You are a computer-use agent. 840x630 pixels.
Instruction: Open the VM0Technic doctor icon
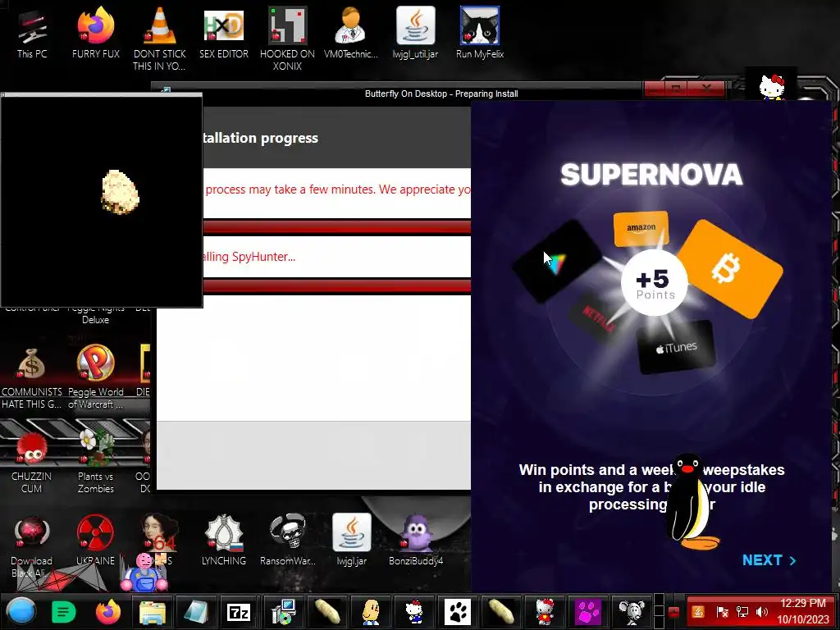point(351,33)
